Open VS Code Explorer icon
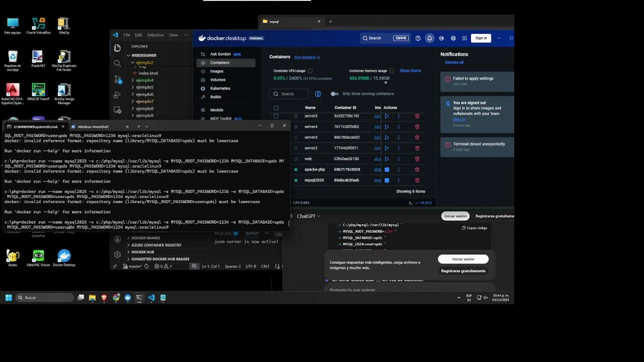This screenshot has width=644, height=362. (117, 48)
